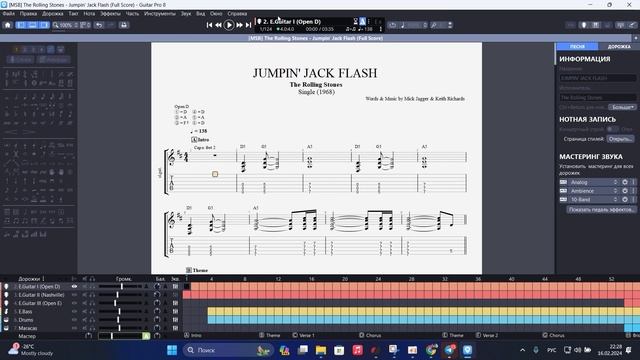The width and height of the screenshot is (640, 360).
Task: Click the E.Guitar I track instrument icon
Action: click(6, 287)
